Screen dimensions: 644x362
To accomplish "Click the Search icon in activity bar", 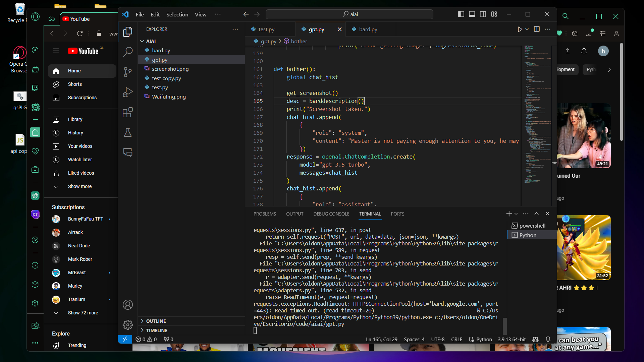I will pos(128,52).
